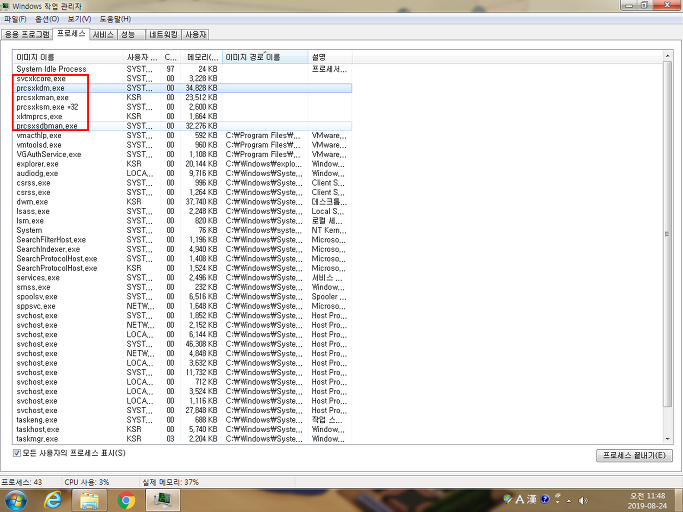Select the prcsxkman.exe process

point(182,98)
